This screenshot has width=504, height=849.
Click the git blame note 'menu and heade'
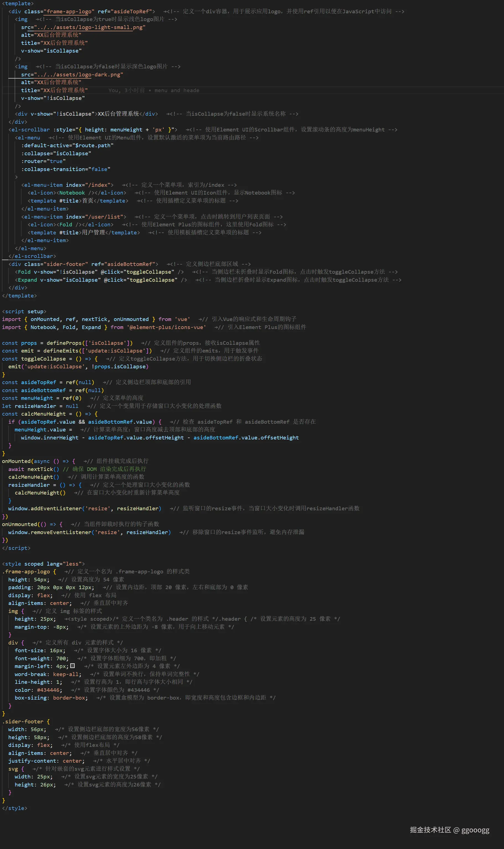tap(177, 90)
